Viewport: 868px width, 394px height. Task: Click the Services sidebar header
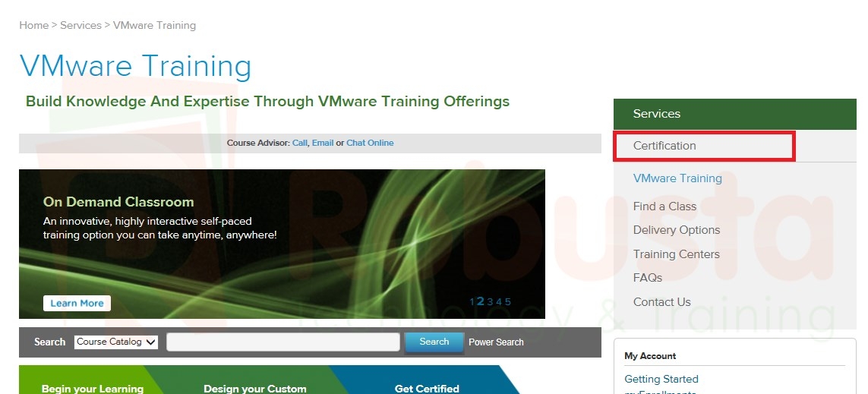coord(734,114)
